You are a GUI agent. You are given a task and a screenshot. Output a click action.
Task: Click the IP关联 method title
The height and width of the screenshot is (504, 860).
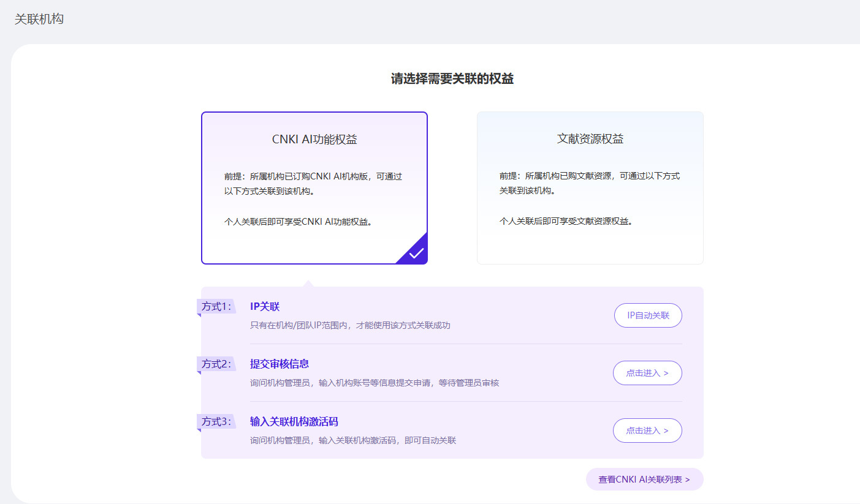[265, 306]
